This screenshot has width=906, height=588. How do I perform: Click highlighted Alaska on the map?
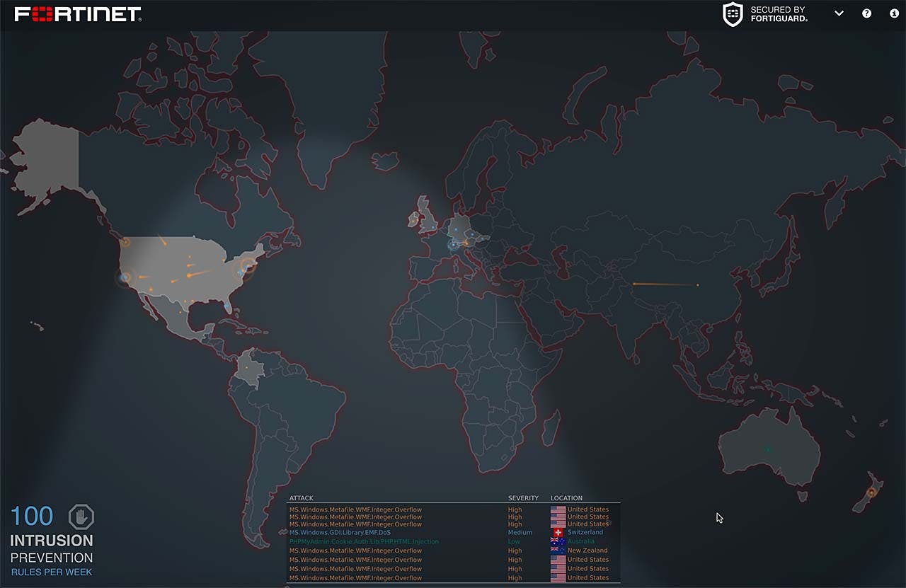click(x=50, y=163)
